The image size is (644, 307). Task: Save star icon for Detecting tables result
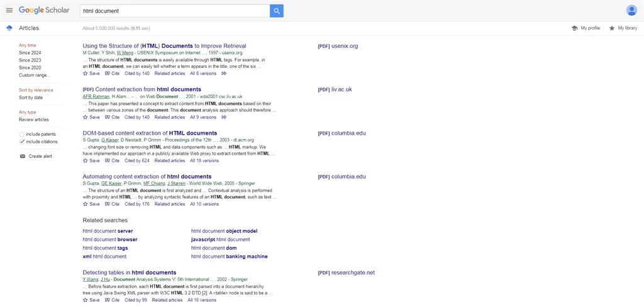tap(86, 300)
